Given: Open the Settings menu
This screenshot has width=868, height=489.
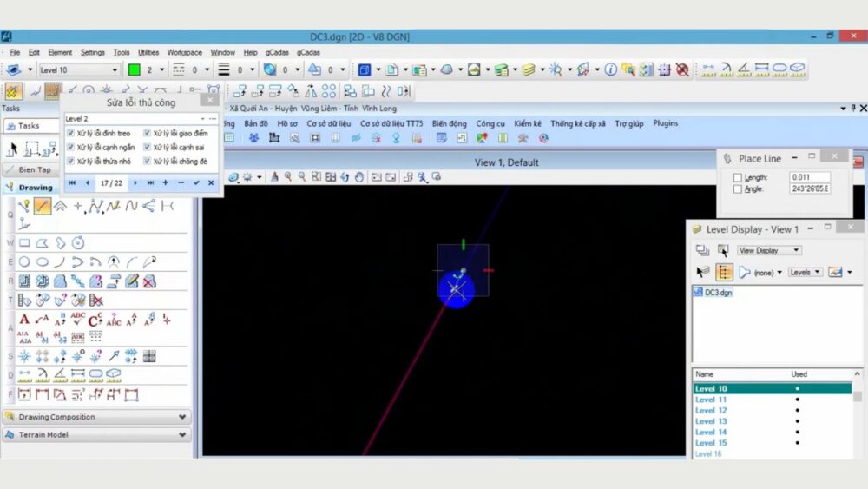Looking at the screenshot, I should [x=92, y=52].
